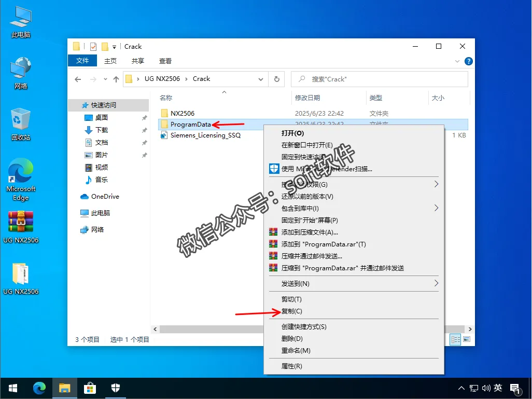532x399 pixels.
Task: Launch the Microsoft Edge desktop shortcut
Action: pos(21,180)
